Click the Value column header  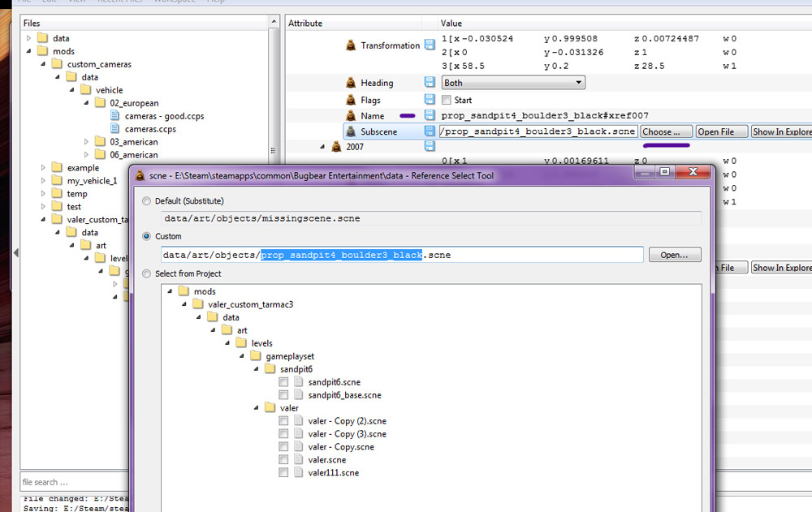(451, 24)
